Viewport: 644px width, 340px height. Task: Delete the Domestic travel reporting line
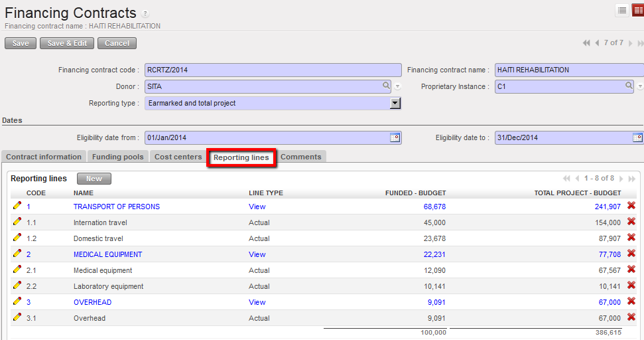(631, 238)
